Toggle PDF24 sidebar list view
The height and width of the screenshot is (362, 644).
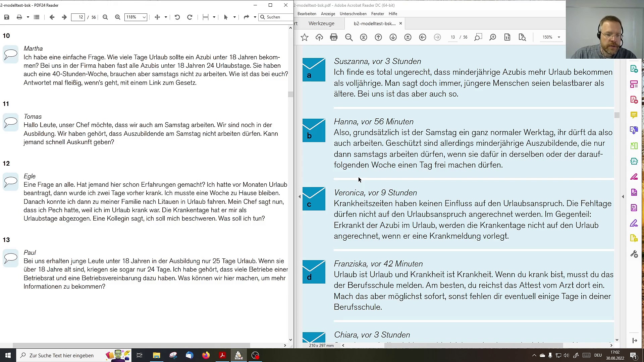[x=37, y=17]
